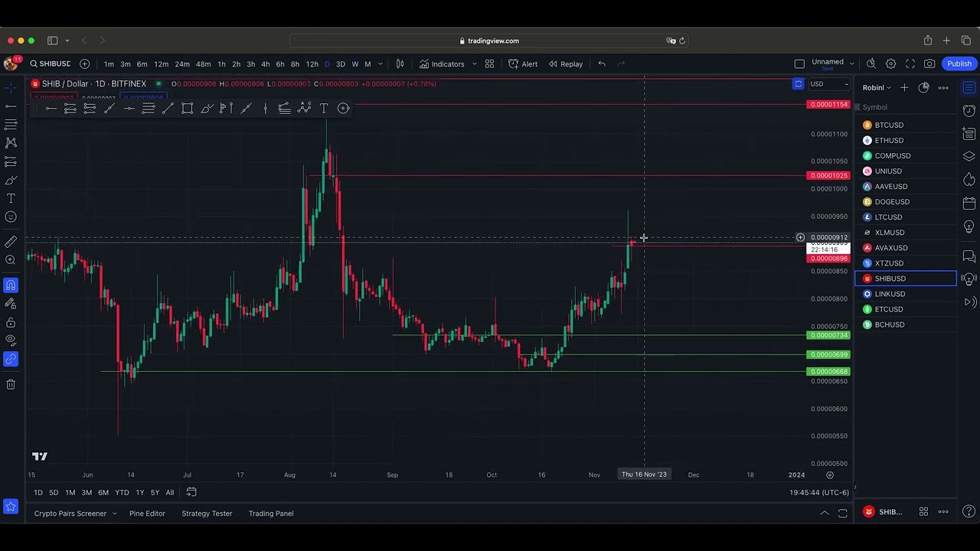Open the Pine Editor tab

click(x=147, y=514)
